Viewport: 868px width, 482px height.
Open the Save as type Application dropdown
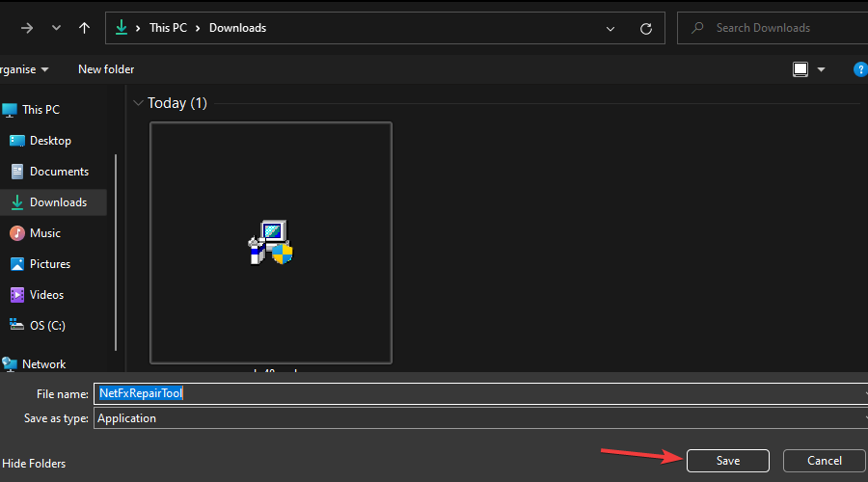[x=480, y=418]
